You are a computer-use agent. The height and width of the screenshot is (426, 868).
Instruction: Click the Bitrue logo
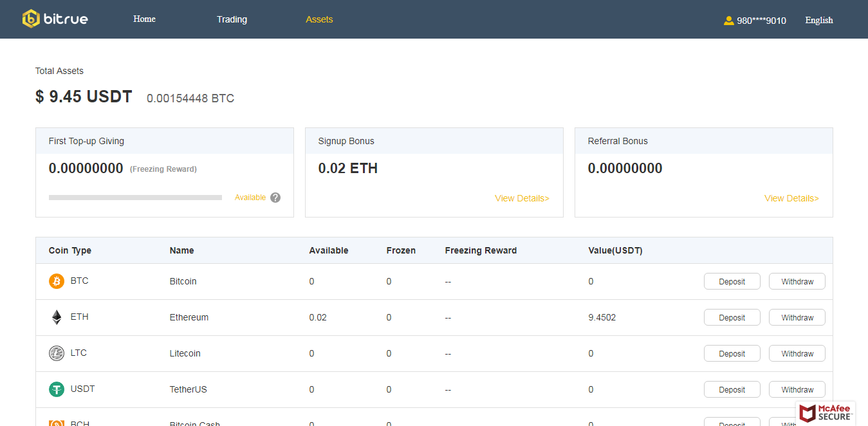coord(55,19)
